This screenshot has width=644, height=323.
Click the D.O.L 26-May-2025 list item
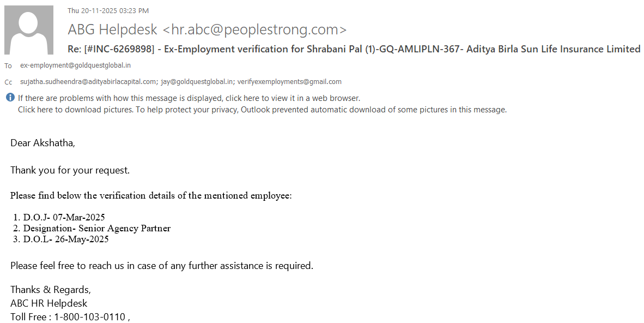pyautogui.click(x=65, y=239)
